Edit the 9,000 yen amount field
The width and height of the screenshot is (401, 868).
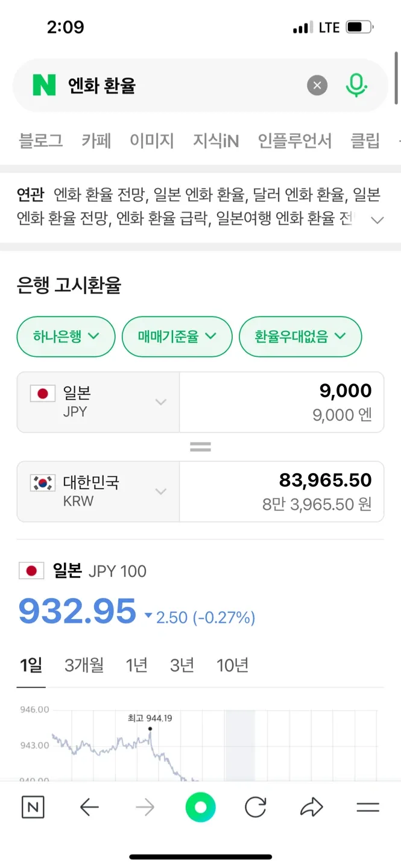(282, 402)
